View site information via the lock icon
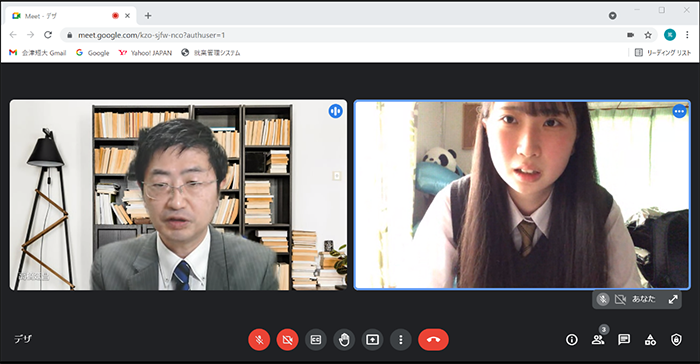Viewport: 700px width, 364px height. [x=69, y=35]
